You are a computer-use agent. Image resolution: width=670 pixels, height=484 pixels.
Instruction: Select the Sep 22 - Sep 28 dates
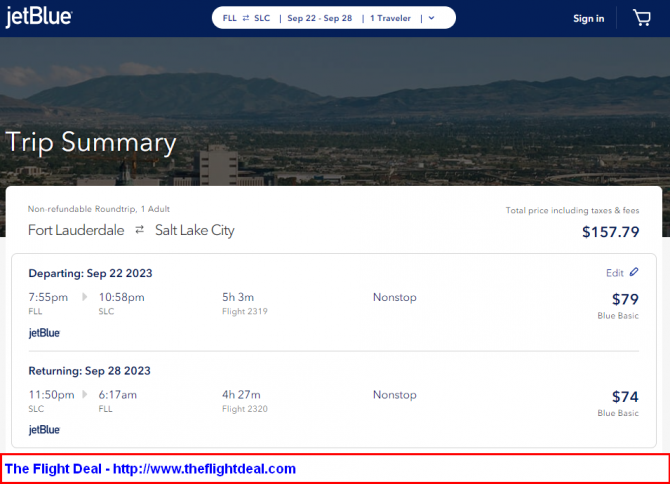click(320, 18)
